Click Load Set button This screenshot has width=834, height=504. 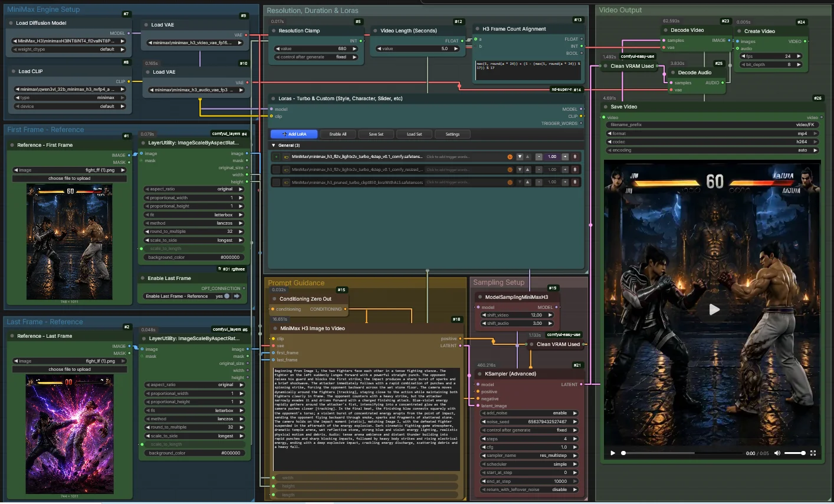pos(415,134)
